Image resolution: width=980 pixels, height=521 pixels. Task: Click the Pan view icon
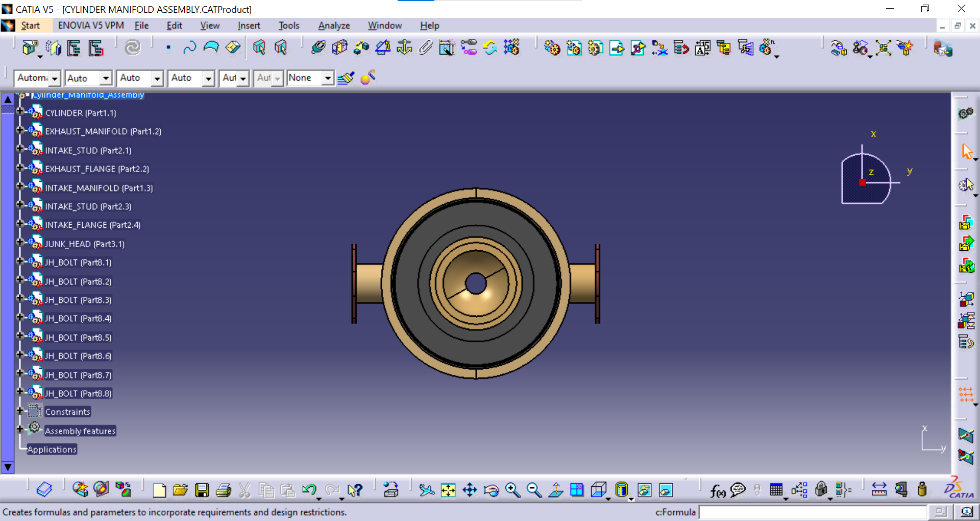[469, 490]
